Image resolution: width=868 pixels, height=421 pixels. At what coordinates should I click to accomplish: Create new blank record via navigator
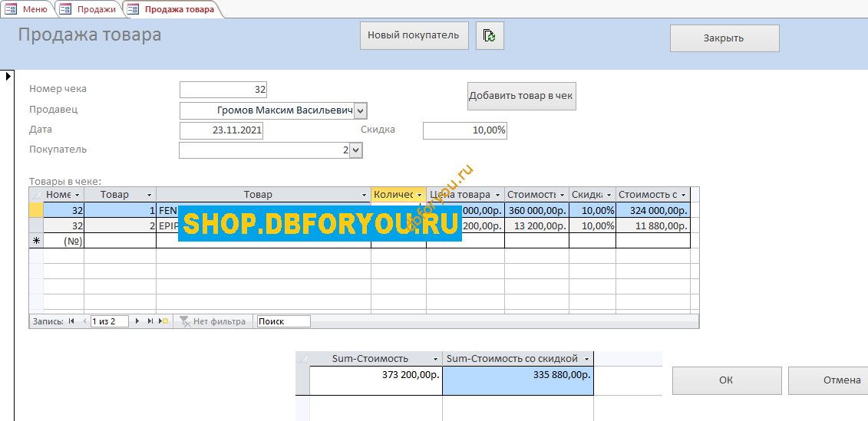tap(163, 321)
